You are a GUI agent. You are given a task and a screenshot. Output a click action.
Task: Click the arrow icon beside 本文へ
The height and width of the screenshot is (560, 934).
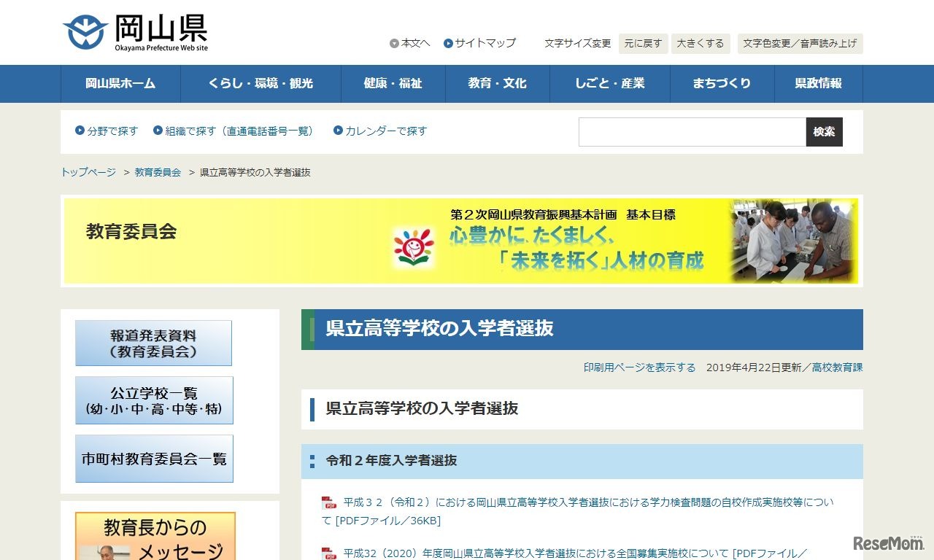click(394, 43)
